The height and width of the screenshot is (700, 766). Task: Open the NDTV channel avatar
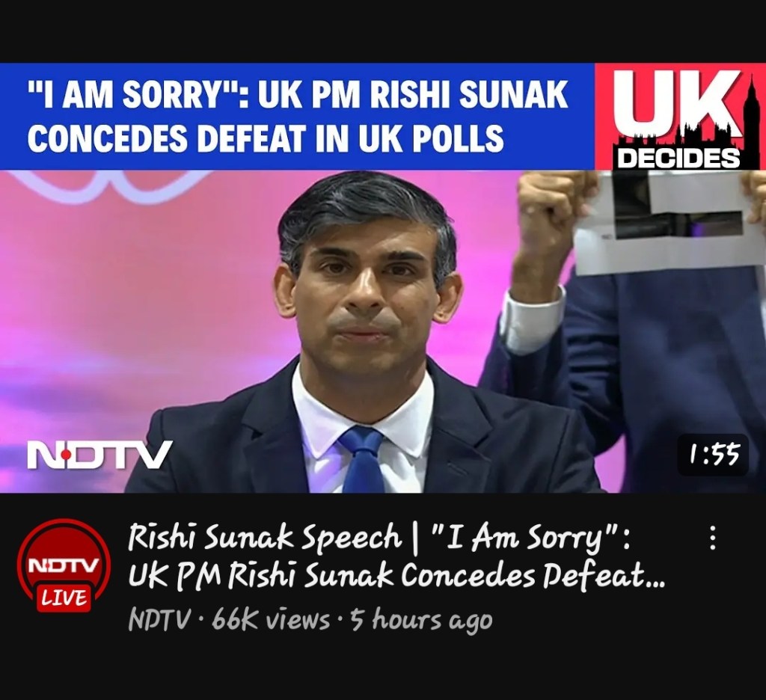pyautogui.click(x=64, y=565)
